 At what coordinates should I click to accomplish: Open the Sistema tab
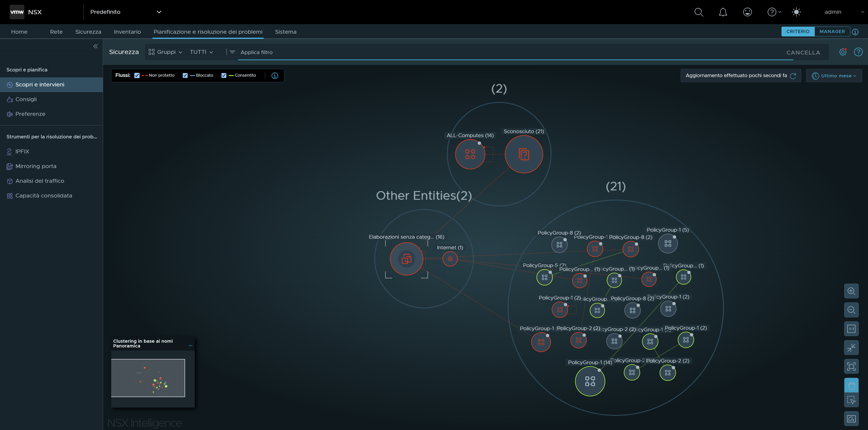(286, 32)
